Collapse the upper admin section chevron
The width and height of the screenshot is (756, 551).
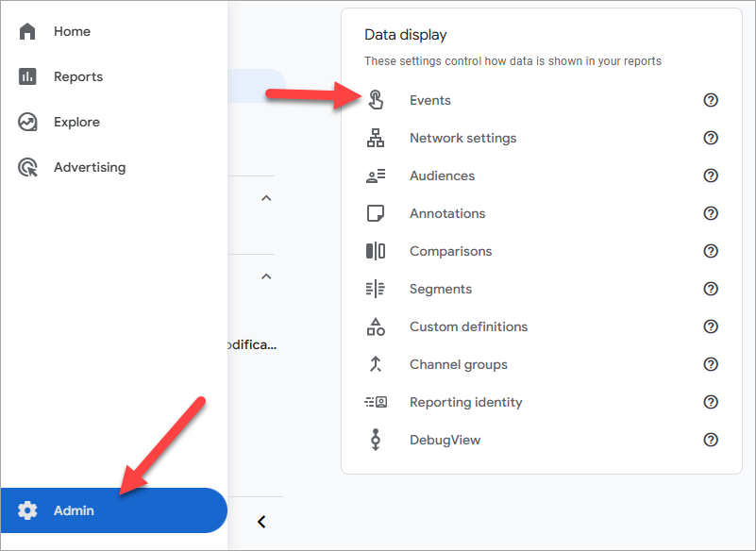266,198
